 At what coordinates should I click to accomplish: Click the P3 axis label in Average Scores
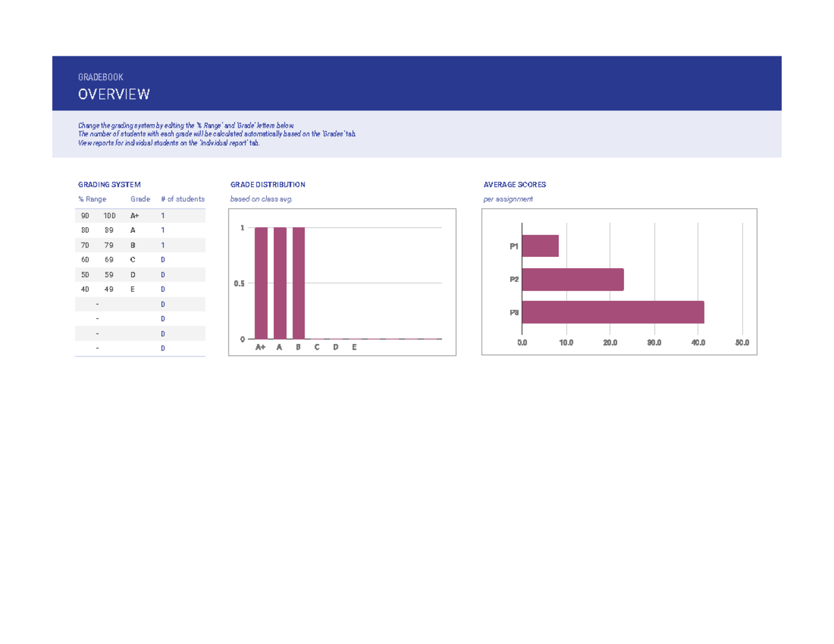(x=514, y=313)
